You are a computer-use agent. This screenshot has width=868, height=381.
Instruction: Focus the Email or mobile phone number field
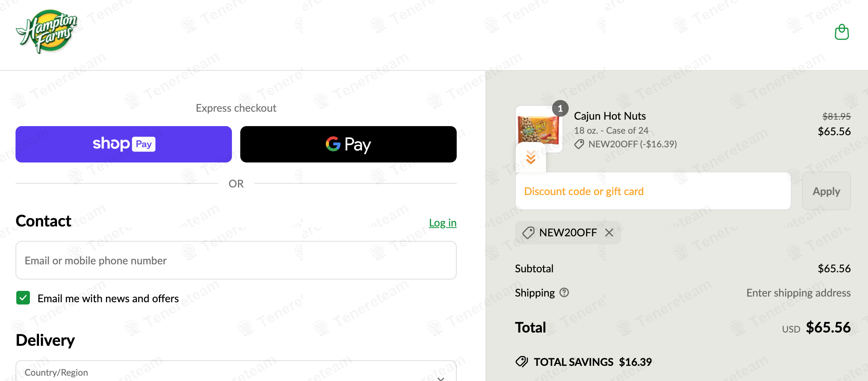click(x=236, y=261)
